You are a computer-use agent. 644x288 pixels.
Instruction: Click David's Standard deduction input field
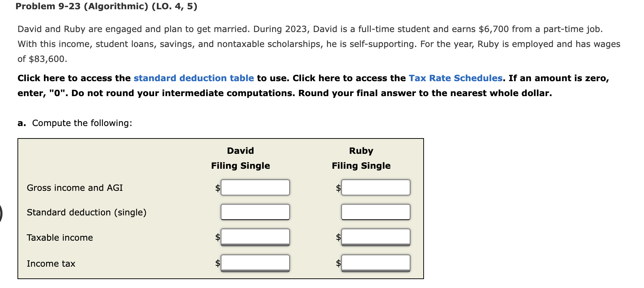coord(255,212)
